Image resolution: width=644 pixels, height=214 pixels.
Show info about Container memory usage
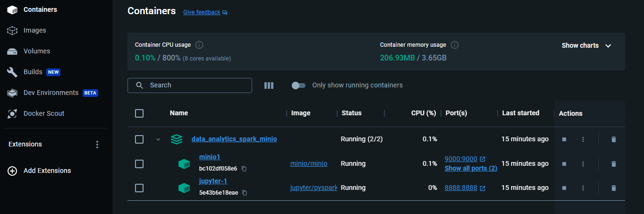coord(455,45)
